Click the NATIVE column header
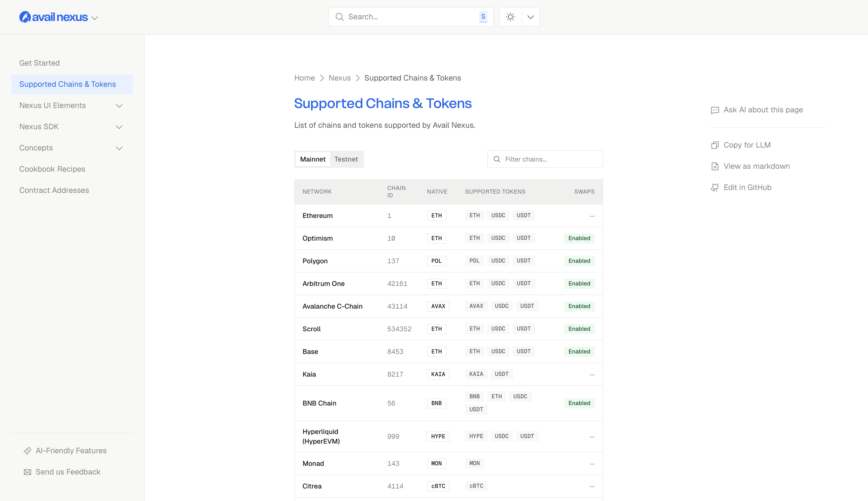Image resolution: width=868 pixels, height=501 pixels. tap(437, 192)
